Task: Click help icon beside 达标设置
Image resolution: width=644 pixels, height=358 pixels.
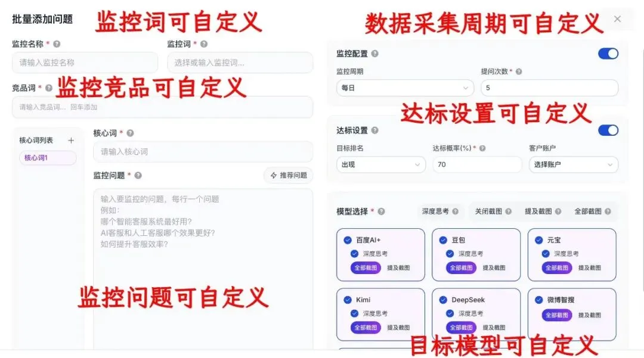Action: [x=374, y=130]
